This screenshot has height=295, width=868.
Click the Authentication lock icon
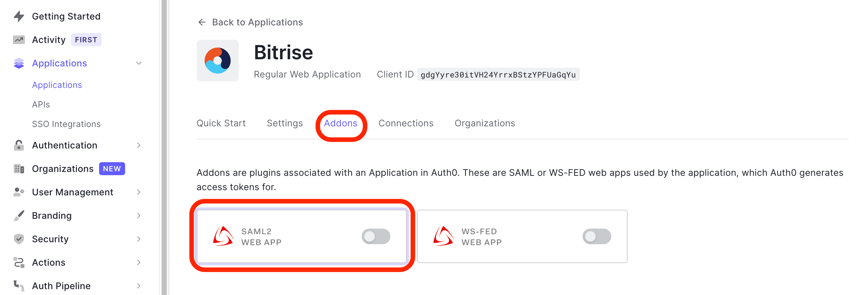pos(19,145)
